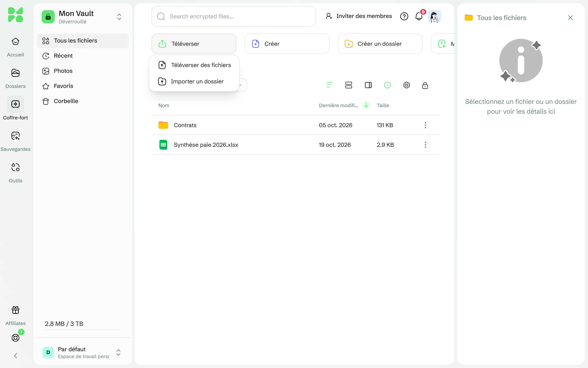The height and width of the screenshot is (368, 588).
Task: Open the Corbeille
Action: click(x=83, y=101)
